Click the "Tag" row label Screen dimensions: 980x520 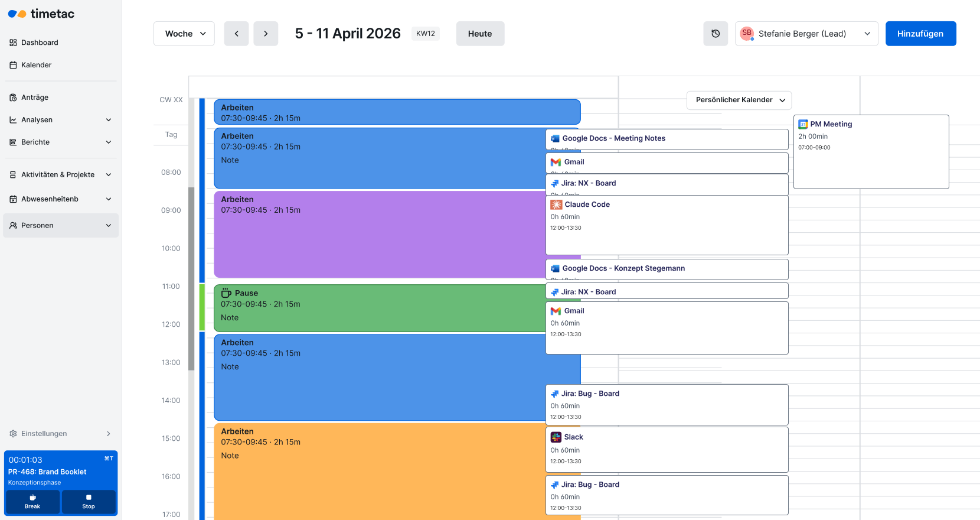(x=171, y=135)
